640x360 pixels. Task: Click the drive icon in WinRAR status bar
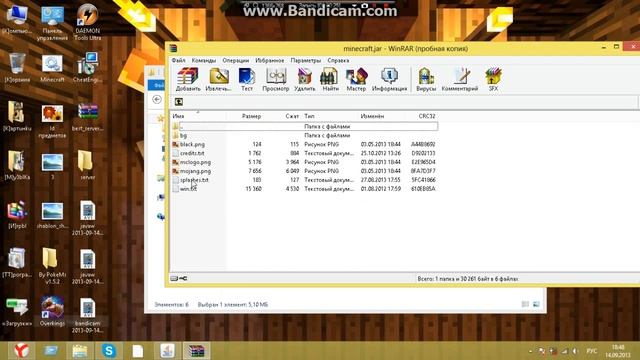tap(174, 278)
